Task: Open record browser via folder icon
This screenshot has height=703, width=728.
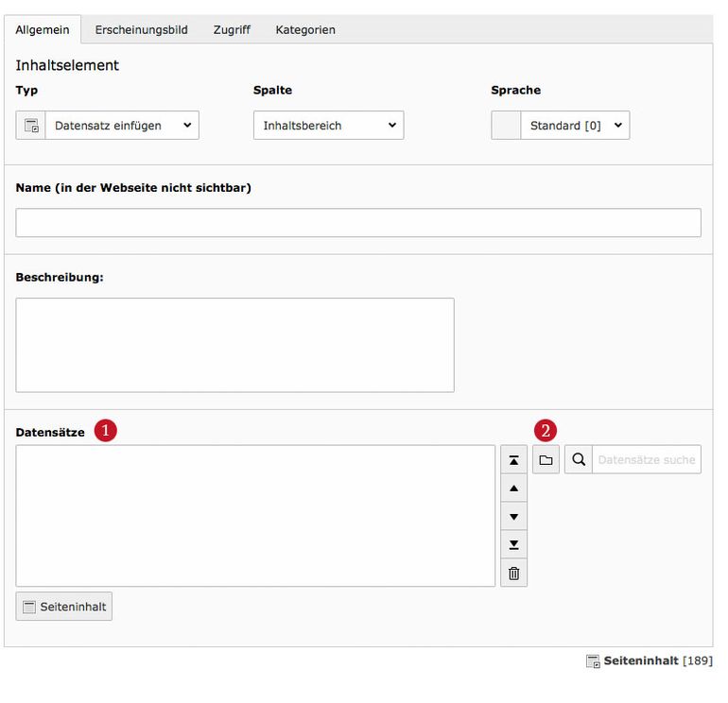Action: [x=546, y=459]
